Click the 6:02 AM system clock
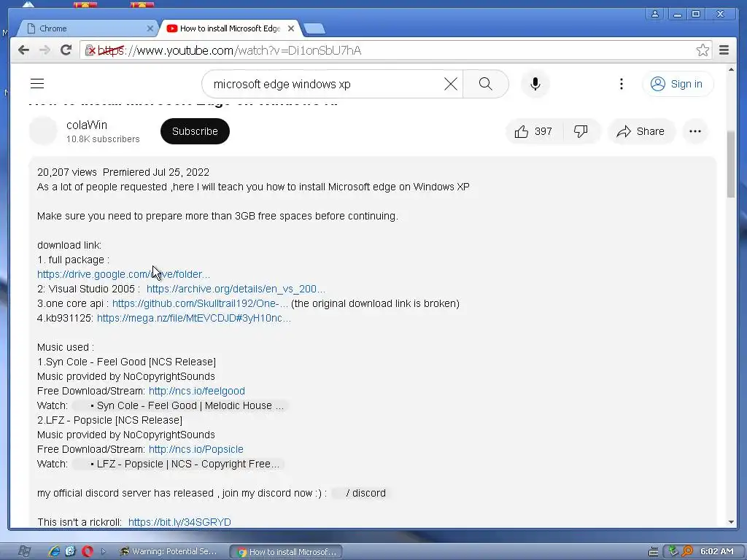This screenshot has height=560, width=747. click(716, 551)
